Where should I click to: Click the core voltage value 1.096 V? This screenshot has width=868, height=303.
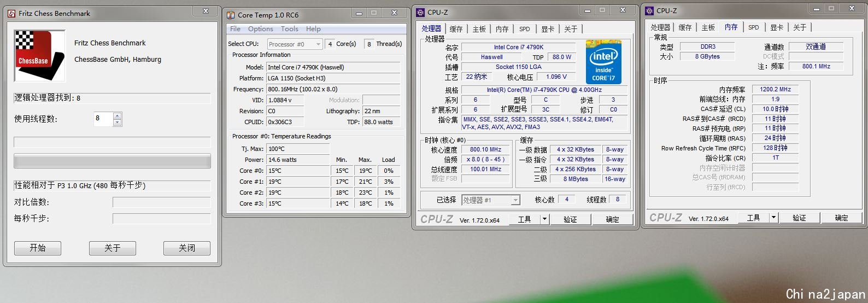[x=557, y=77]
